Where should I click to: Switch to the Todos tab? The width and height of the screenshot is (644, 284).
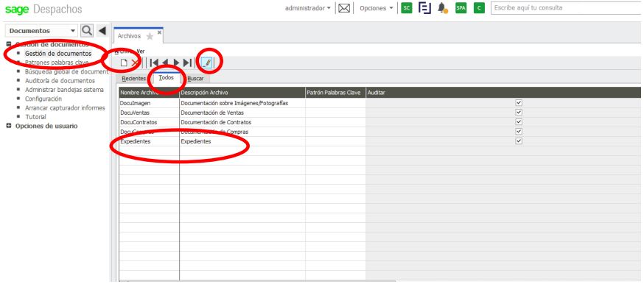tap(166, 78)
